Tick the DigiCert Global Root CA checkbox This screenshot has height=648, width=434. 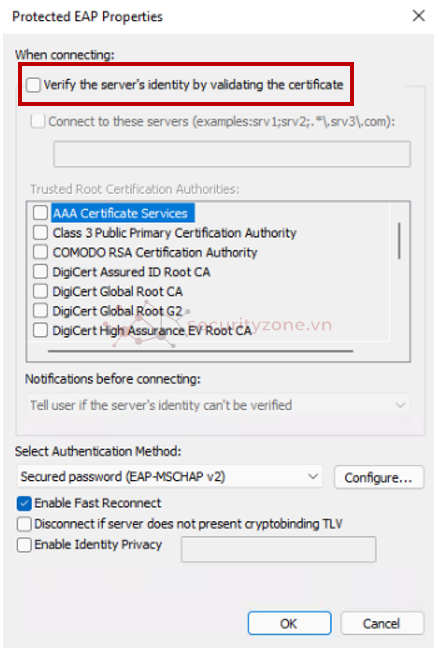point(40,291)
